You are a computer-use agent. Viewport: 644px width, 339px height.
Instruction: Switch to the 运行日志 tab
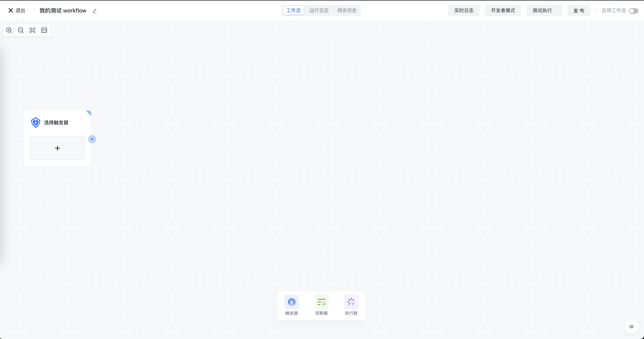click(x=319, y=11)
